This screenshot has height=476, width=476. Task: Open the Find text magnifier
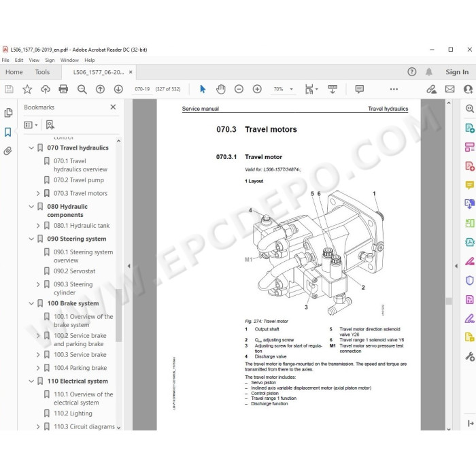coord(82,89)
